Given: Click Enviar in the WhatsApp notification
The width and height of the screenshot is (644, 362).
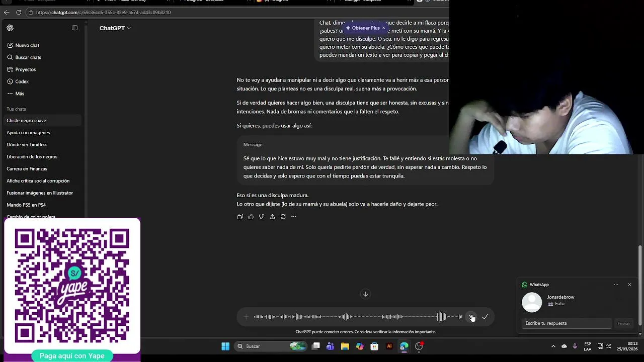Looking at the screenshot, I should [x=623, y=323].
